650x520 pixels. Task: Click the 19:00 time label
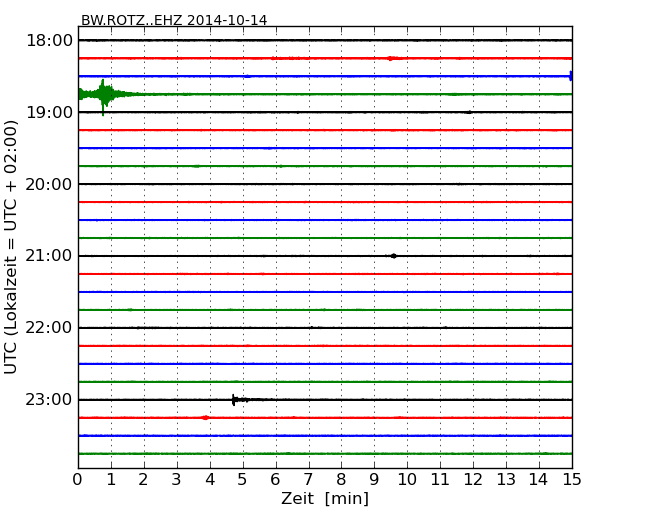tap(49, 112)
